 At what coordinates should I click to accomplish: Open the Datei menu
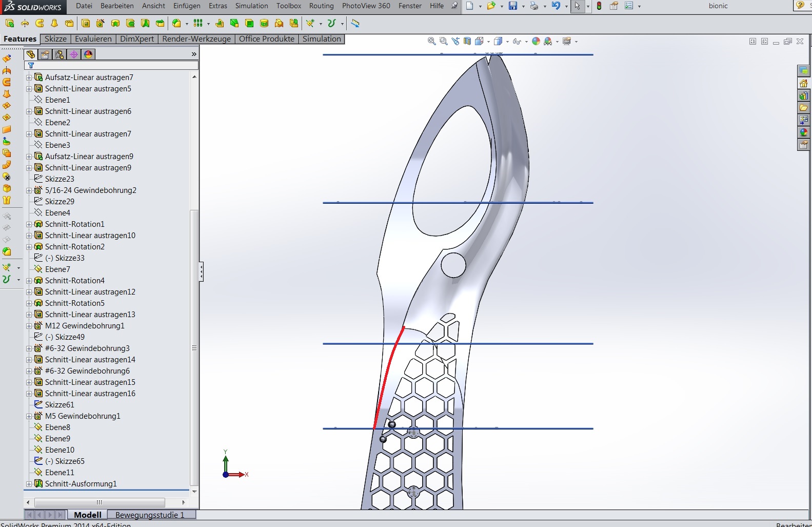[84, 6]
